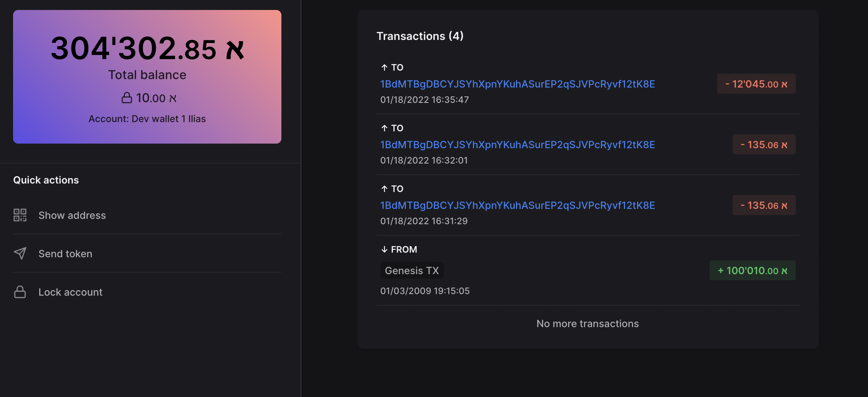
Task: Click the down arrow next to FROM label
Action: (x=384, y=249)
